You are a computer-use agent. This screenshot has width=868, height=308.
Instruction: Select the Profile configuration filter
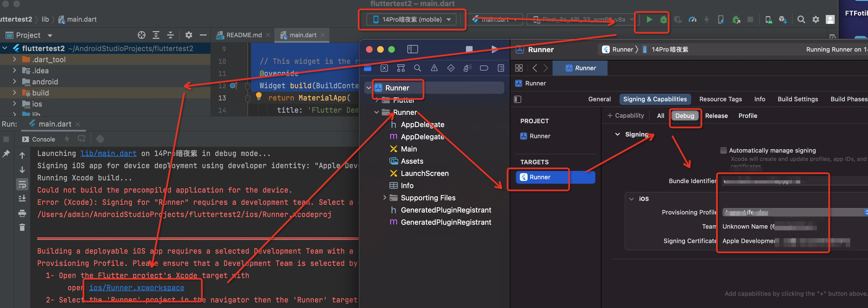click(x=748, y=116)
